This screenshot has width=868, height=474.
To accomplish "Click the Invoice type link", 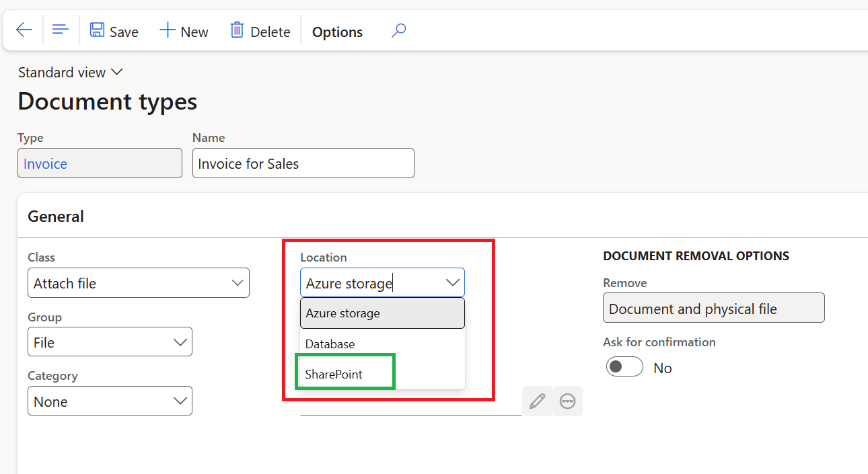I will tap(45, 163).
